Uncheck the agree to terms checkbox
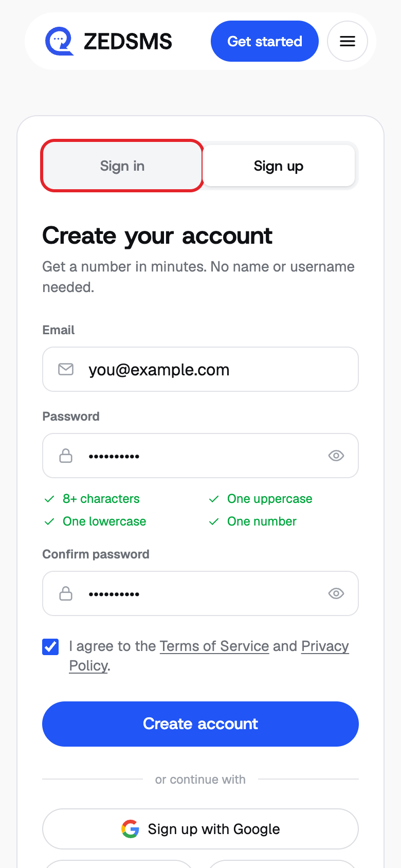The image size is (401, 868). pyautogui.click(x=50, y=647)
